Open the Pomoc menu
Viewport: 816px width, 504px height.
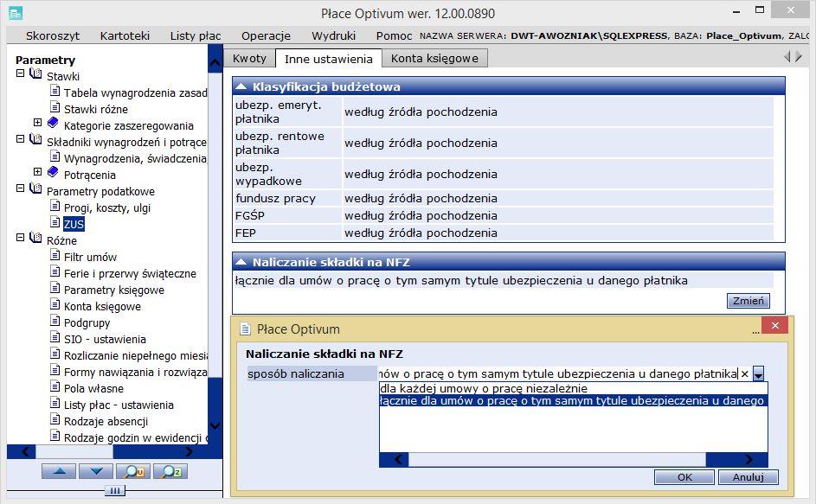394,36
